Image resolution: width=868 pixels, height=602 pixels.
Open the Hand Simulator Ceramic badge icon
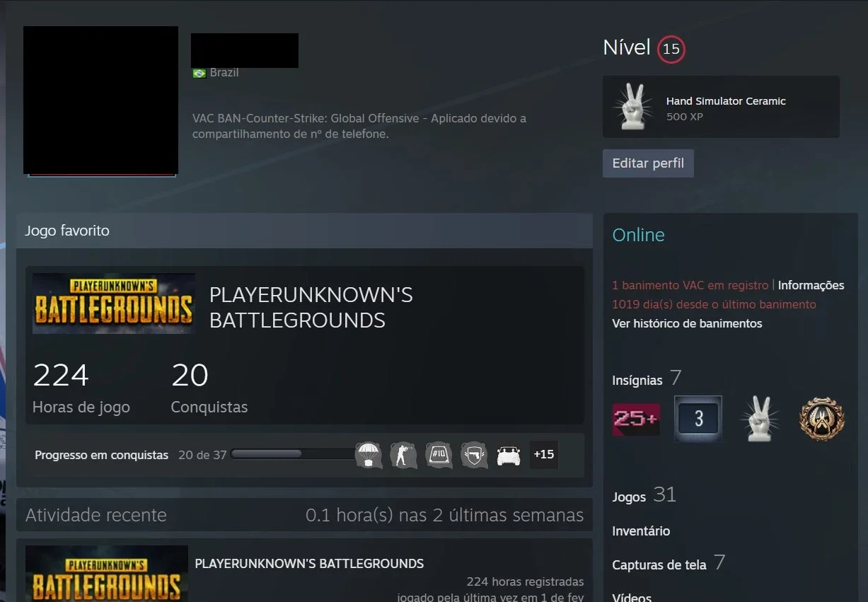(x=632, y=107)
